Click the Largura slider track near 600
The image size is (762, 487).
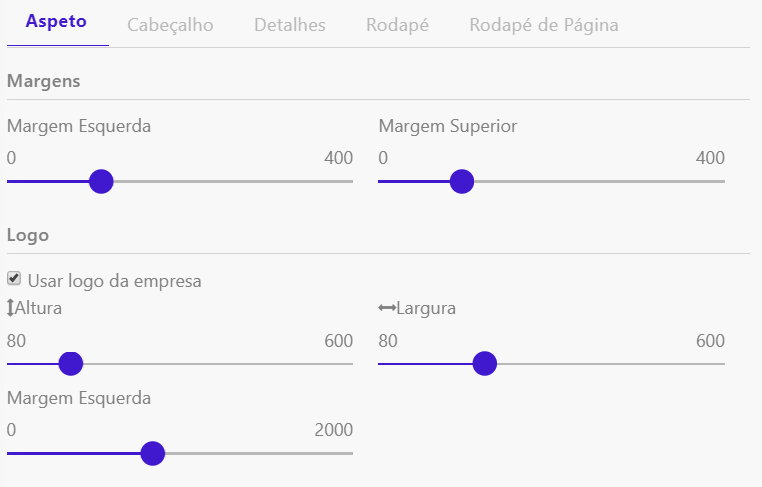click(x=715, y=363)
